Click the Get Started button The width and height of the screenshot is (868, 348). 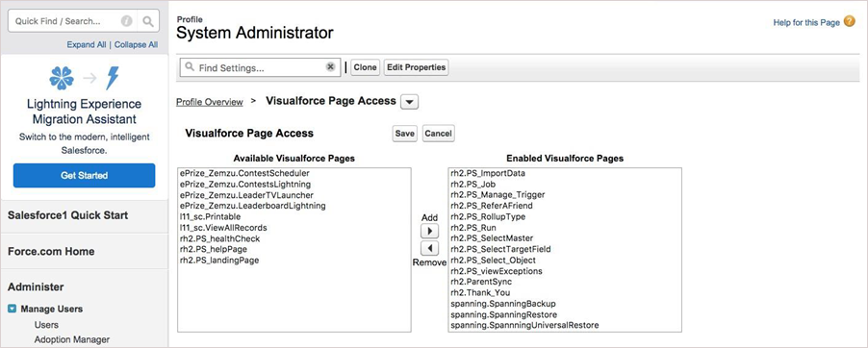[x=84, y=175]
